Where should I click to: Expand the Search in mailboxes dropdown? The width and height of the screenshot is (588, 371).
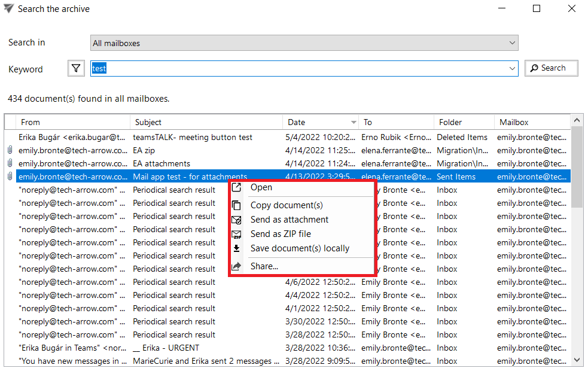pos(512,43)
